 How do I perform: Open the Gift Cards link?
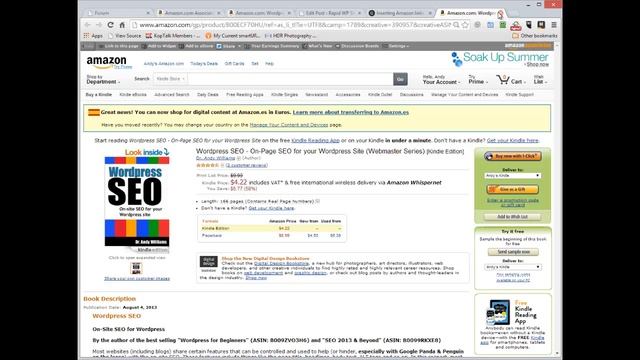234,64
